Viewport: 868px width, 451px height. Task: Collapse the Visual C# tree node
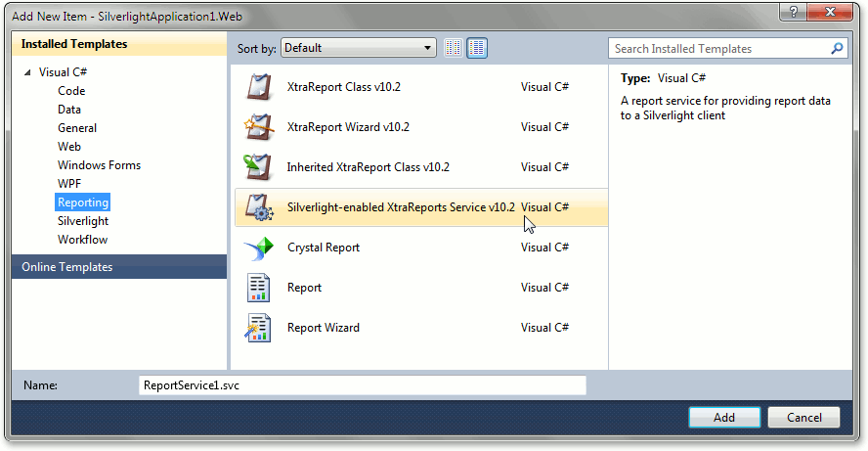tap(27, 72)
